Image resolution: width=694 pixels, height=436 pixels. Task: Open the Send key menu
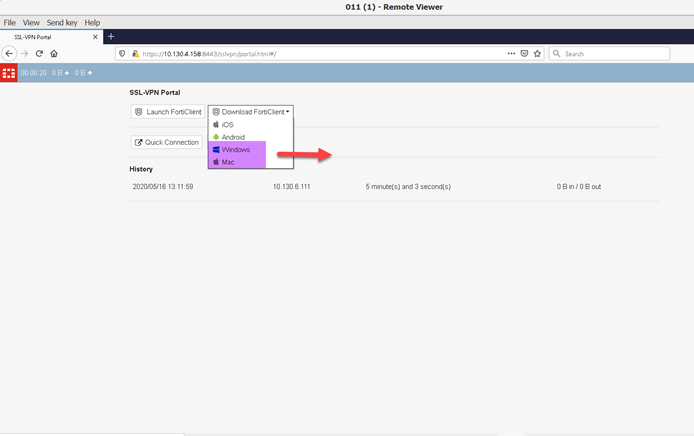tap(62, 22)
